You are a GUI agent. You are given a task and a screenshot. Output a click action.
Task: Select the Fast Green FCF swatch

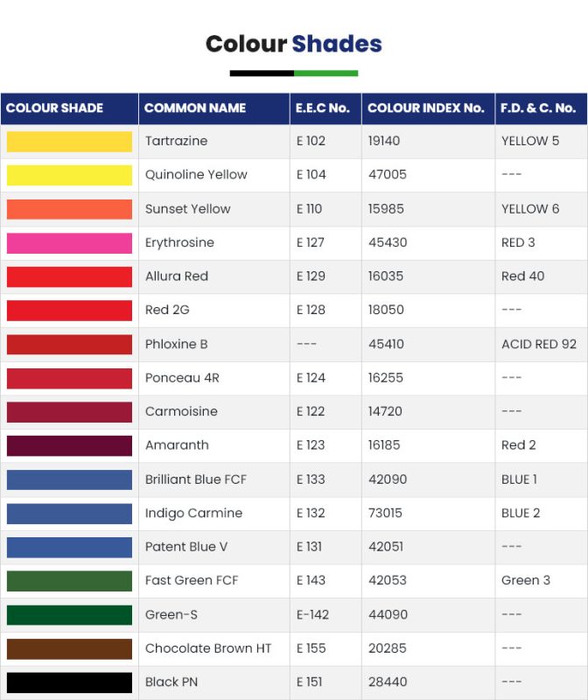coord(69,580)
